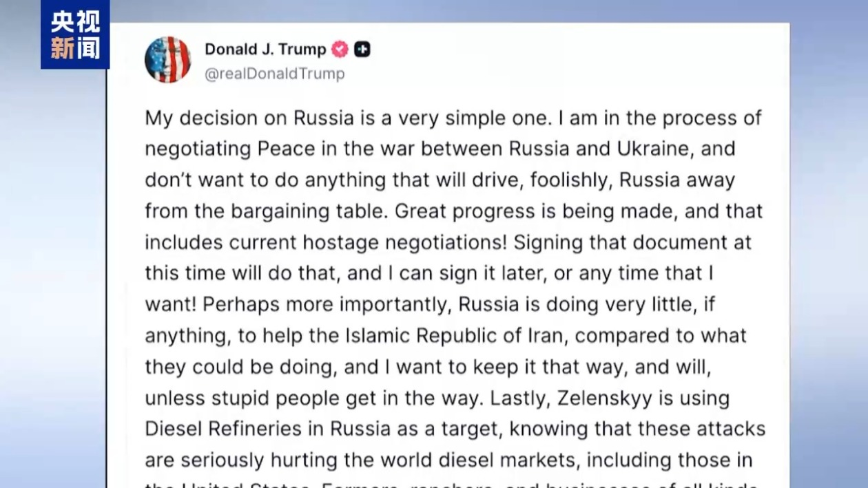
Task: Click the CCTV news logo in corner
Action: (x=74, y=34)
